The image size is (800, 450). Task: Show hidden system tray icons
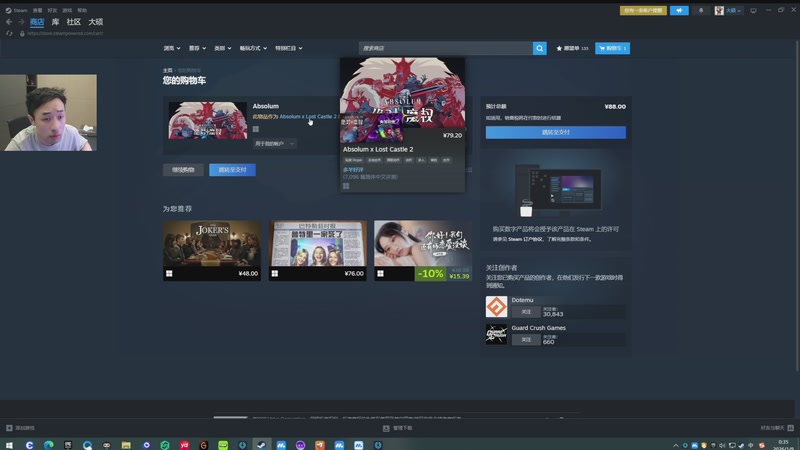click(676, 445)
